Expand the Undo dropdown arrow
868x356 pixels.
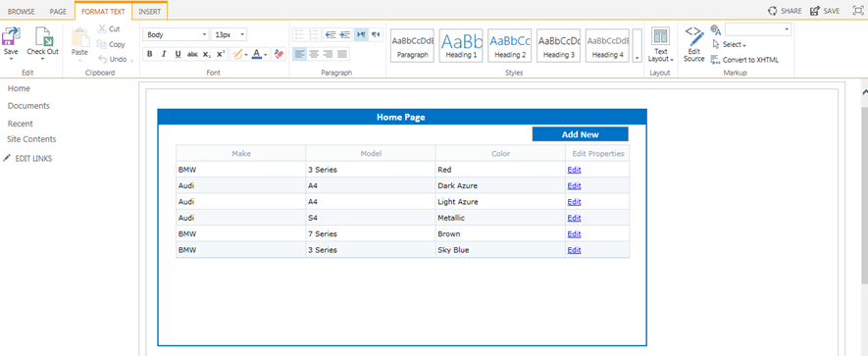(132, 60)
